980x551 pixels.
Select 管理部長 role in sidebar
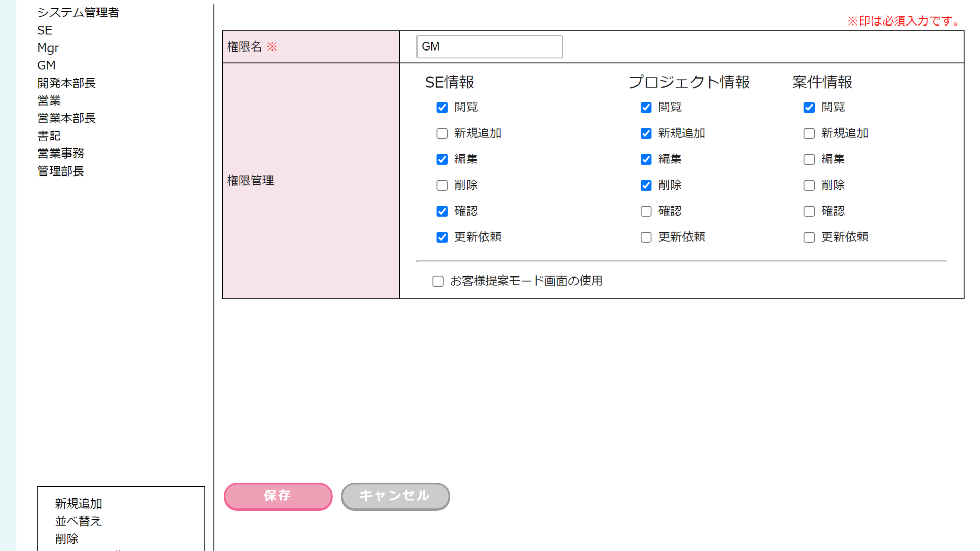(61, 171)
